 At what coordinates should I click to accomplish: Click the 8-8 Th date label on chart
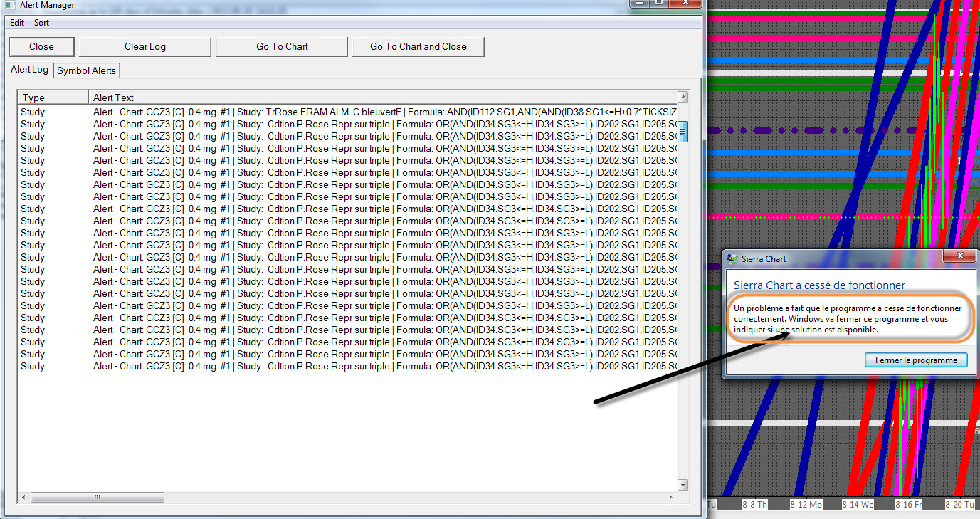pos(755,505)
